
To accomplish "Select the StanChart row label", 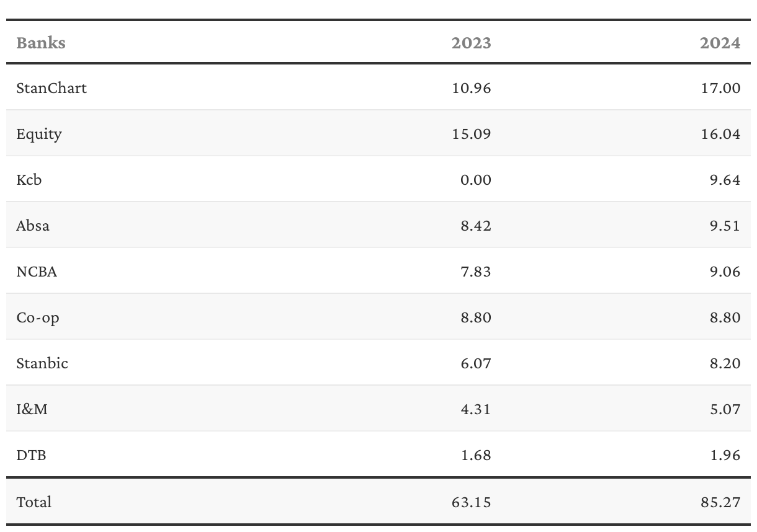I will tap(52, 88).
